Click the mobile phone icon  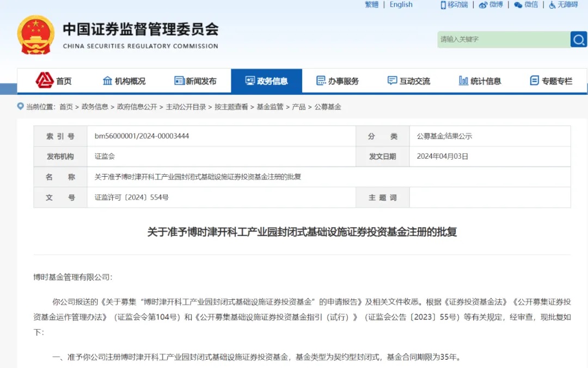pos(443,5)
